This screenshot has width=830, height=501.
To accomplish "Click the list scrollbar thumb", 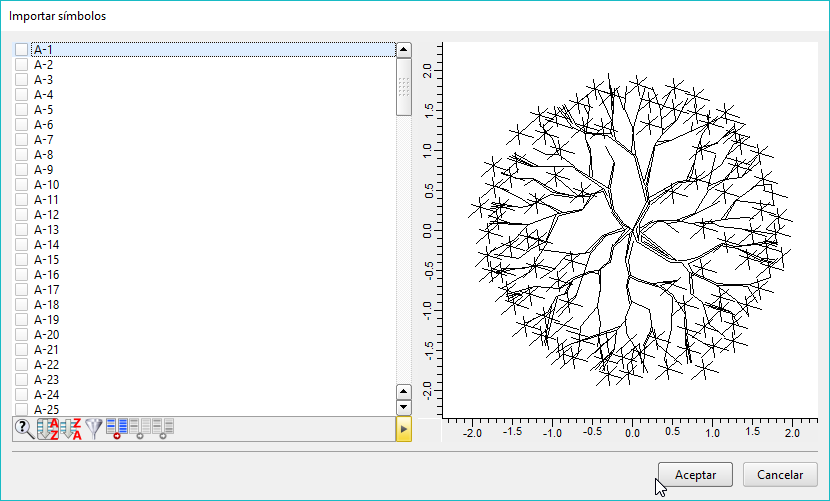I will pyautogui.click(x=403, y=87).
